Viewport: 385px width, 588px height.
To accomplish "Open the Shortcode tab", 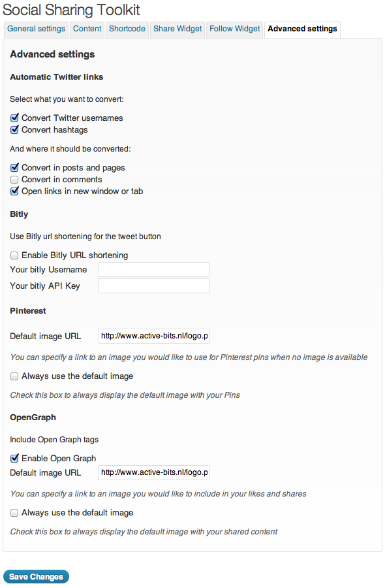I will pyautogui.click(x=127, y=29).
